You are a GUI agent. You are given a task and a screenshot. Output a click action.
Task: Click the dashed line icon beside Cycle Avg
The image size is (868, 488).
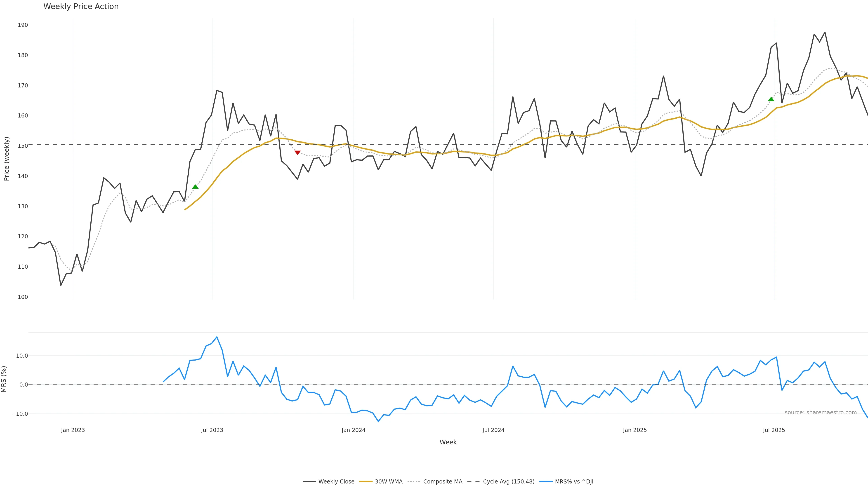[473, 482]
